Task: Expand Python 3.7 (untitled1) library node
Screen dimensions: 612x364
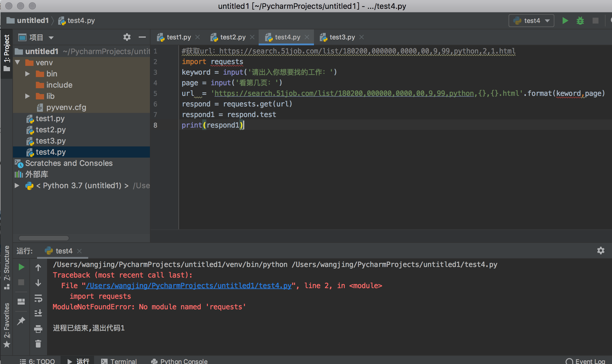Action: coord(17,186)
